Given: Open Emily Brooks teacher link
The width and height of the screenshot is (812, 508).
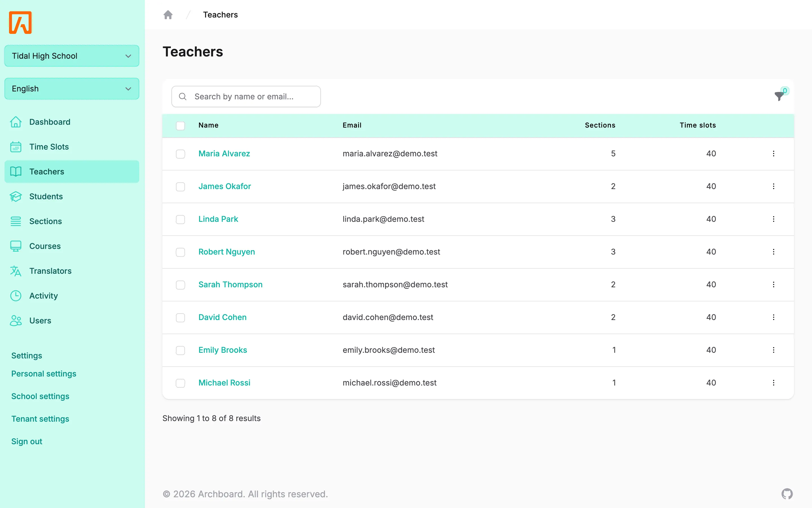Looking at the screenshot, I should (x=222, y=350).
